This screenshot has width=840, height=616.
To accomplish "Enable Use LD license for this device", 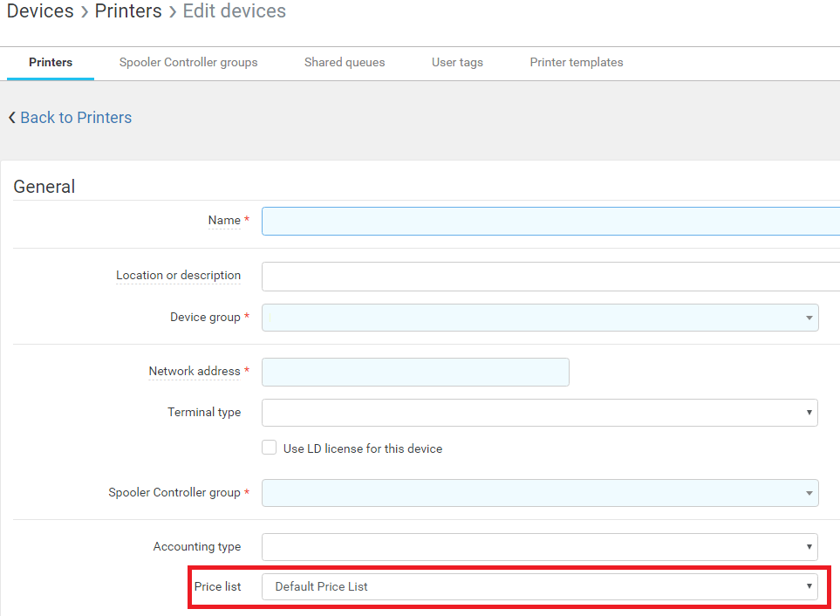I will tap(270, 448).
